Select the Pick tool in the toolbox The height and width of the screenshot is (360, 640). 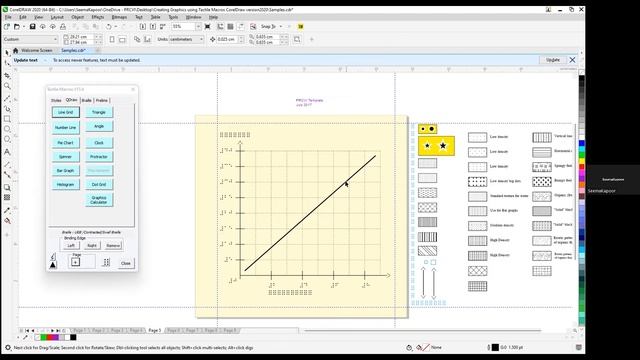tap(7, 53)
